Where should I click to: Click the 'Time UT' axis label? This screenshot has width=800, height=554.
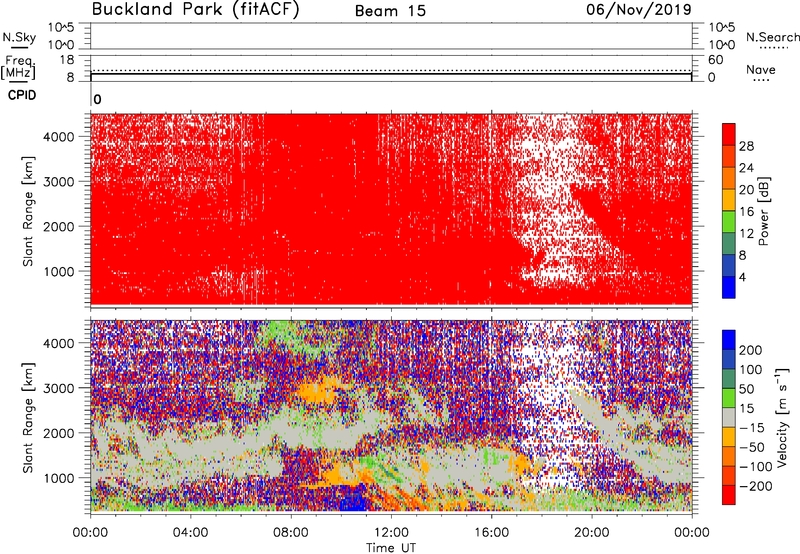coord(391,548)
